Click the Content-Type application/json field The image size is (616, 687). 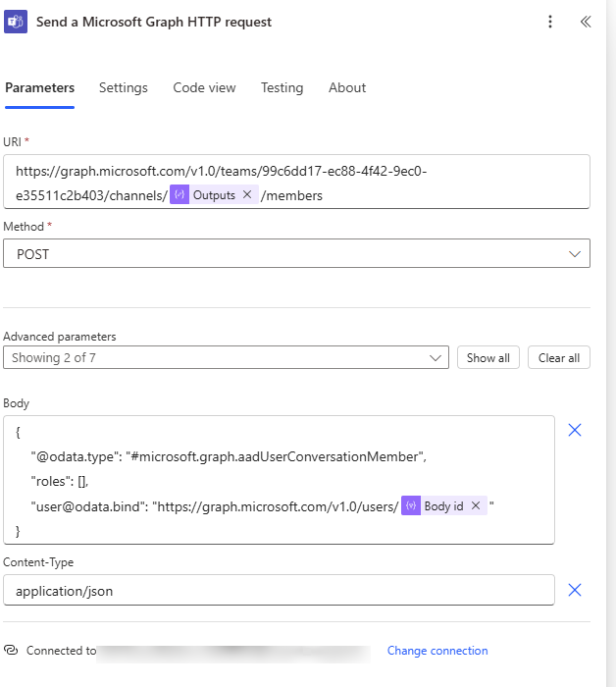(279, 590)
